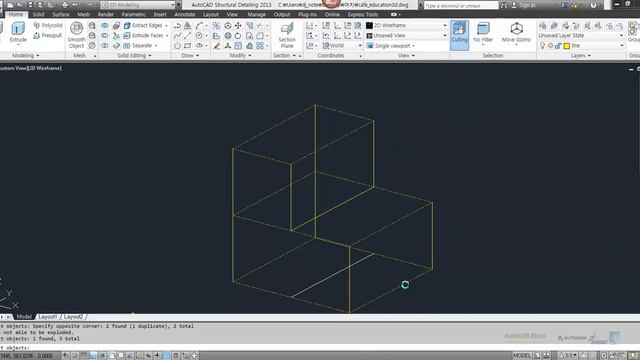
Task: Expand the Modeling panel
Action: 26,56
